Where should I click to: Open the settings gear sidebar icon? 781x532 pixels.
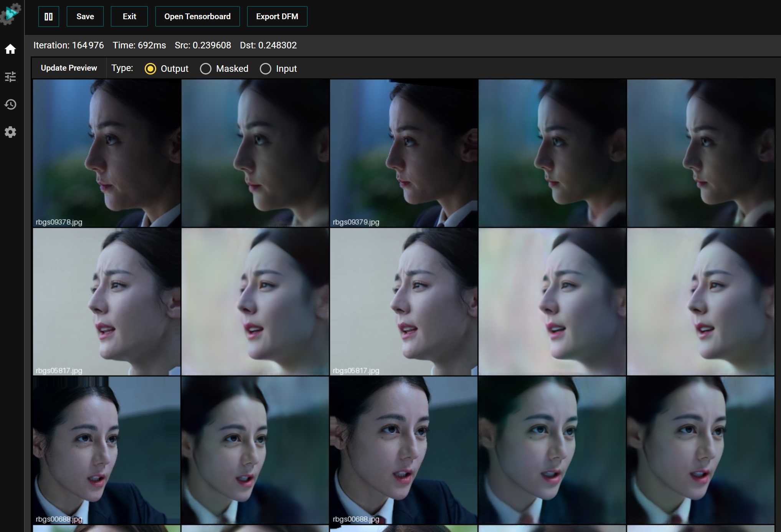[10, 132]
